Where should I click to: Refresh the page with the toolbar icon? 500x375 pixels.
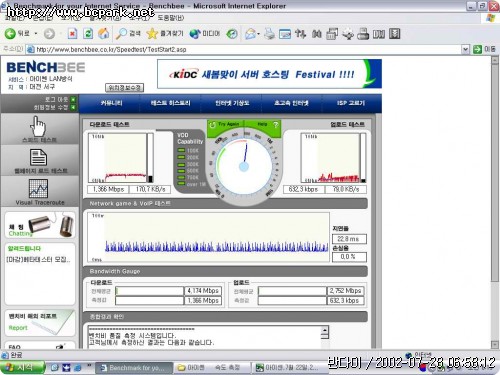click(x=88, y=33)
